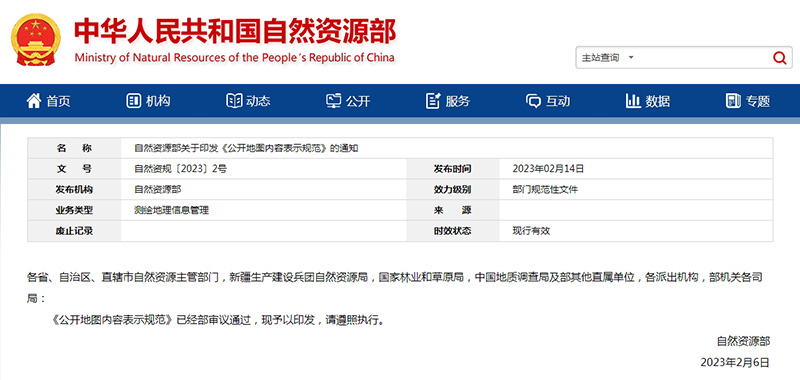Click the monitor icon beside 公开

click(x=334, y=101)
